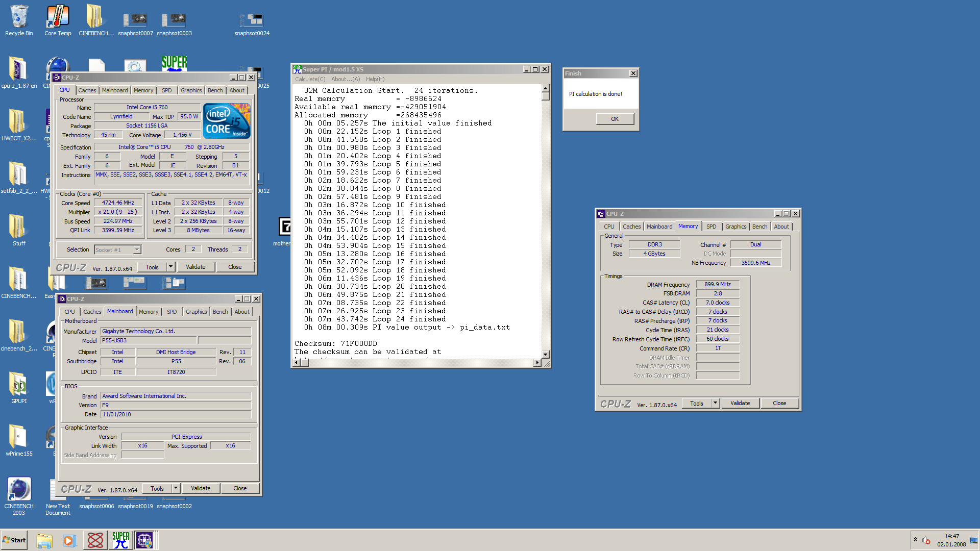This screenshot has height=551, width=980.
Task: Click Super PI vertical scrollbar down arrow
Action: [545, 354]
